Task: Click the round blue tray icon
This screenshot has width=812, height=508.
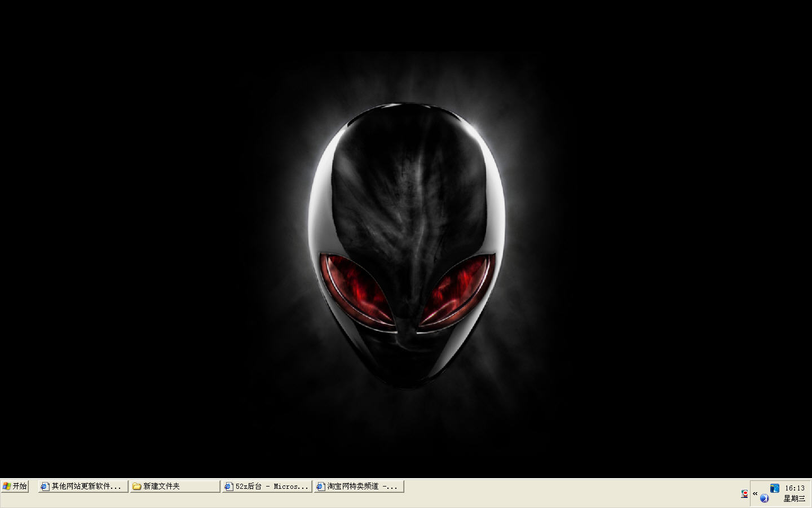Action: [x=764, y=498]
